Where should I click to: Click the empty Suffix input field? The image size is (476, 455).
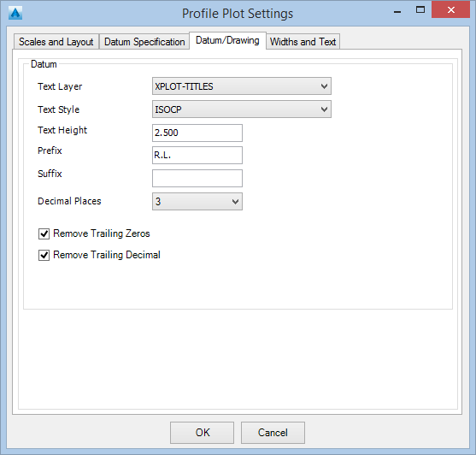point(197,178)
